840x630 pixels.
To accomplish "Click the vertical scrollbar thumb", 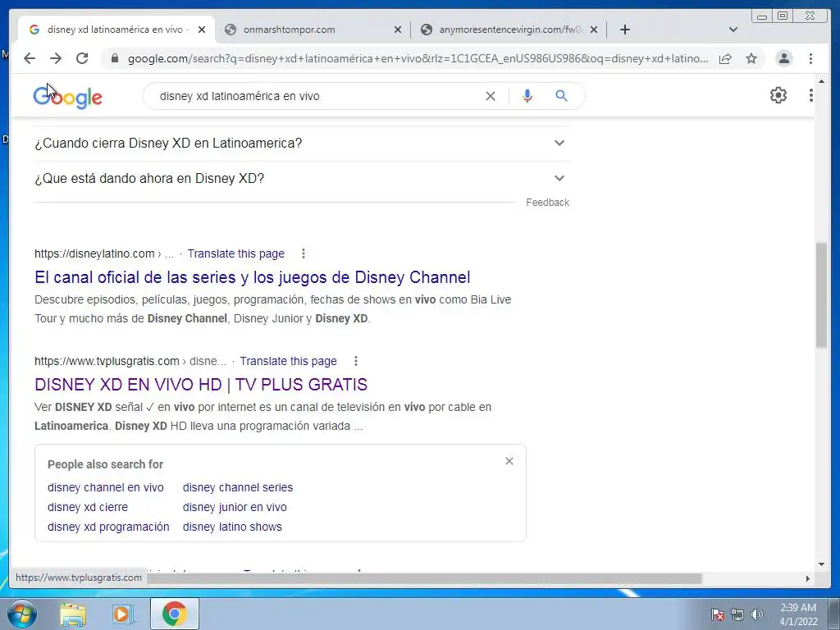I will point(821,295).
